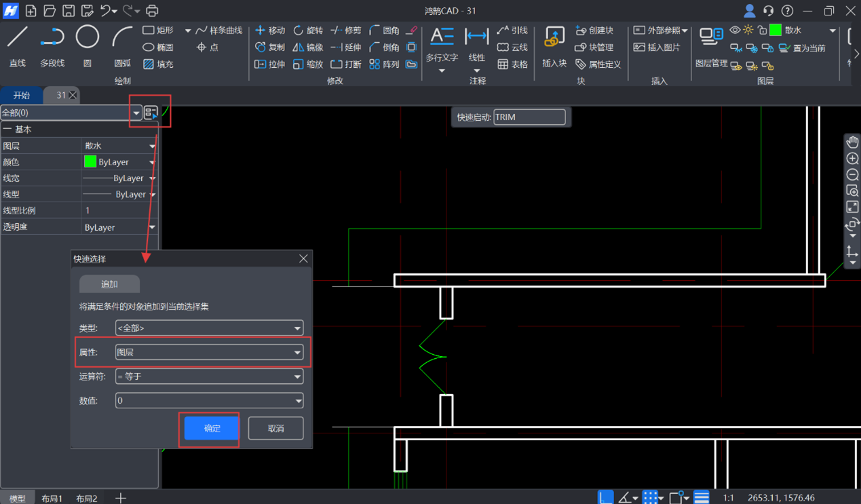Screen dimensions: 861x504
Task: Toggle the layer visibility eye icon
Action: 735,31
